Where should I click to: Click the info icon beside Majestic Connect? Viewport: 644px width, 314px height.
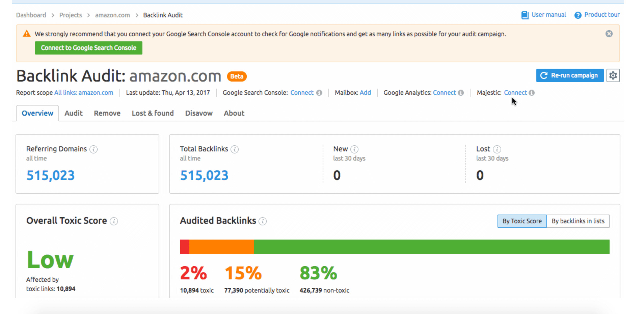[532, 93]
